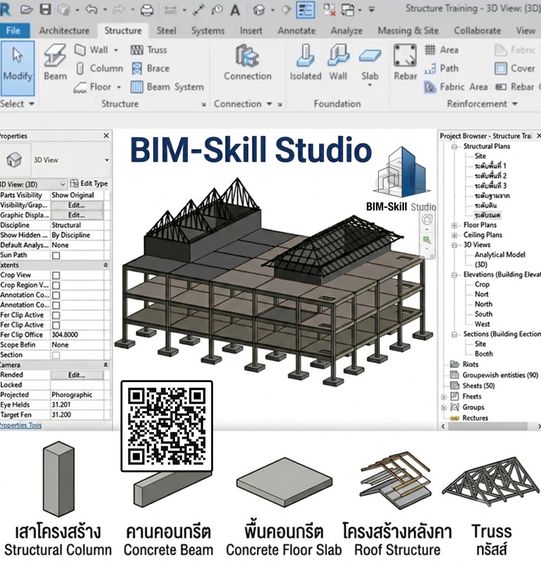
Task: Switch to the Architecture tab
Action: (x=64, y=31)
